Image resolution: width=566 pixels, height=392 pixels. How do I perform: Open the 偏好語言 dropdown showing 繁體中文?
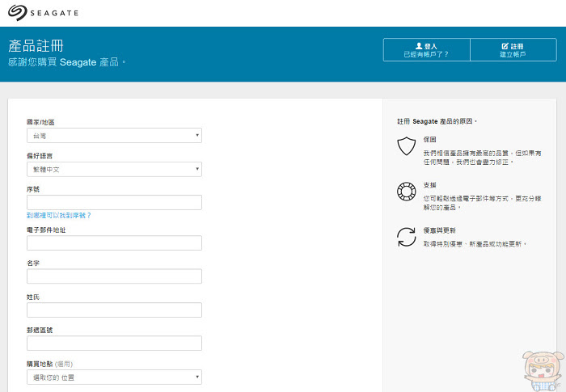coord(114,169)
